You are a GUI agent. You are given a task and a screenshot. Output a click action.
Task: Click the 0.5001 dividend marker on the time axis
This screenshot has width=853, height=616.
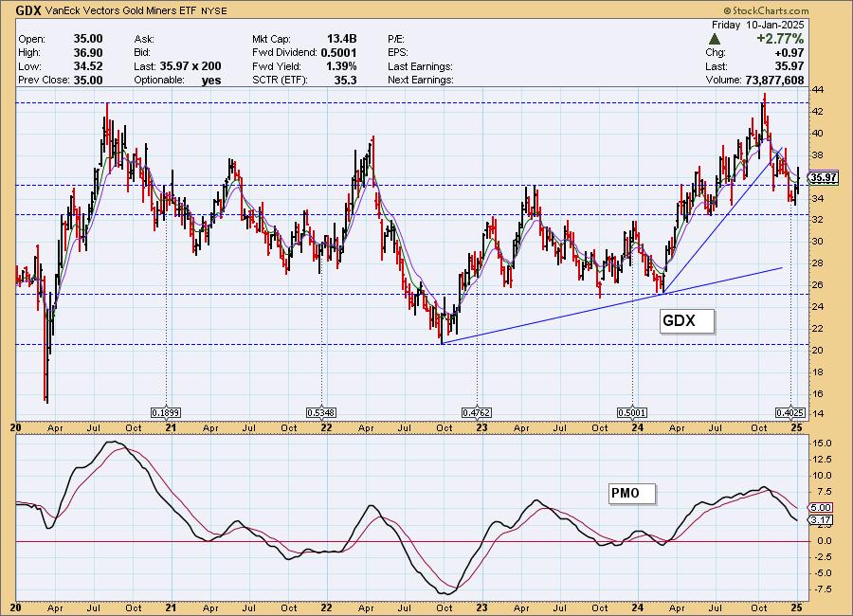point(631,413)
